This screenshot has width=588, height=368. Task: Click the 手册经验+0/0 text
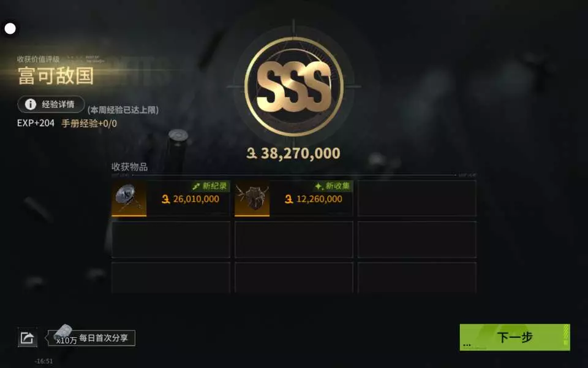[x=89, y=123]
